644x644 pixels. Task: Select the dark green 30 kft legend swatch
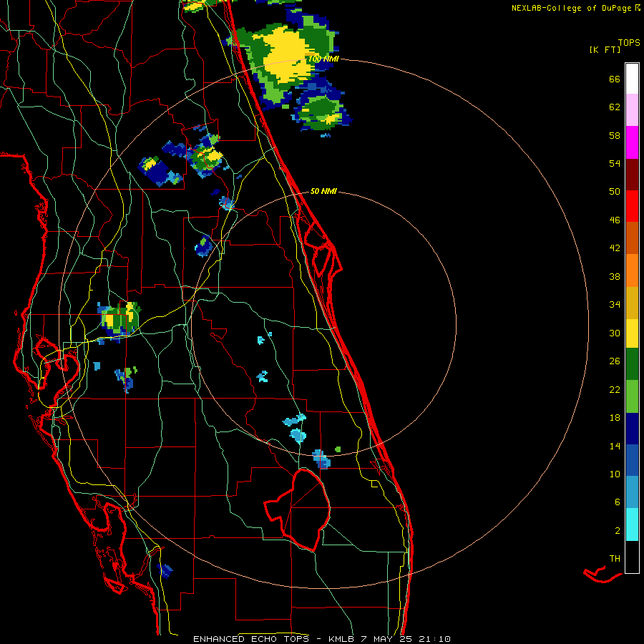(x=632, y=364)
